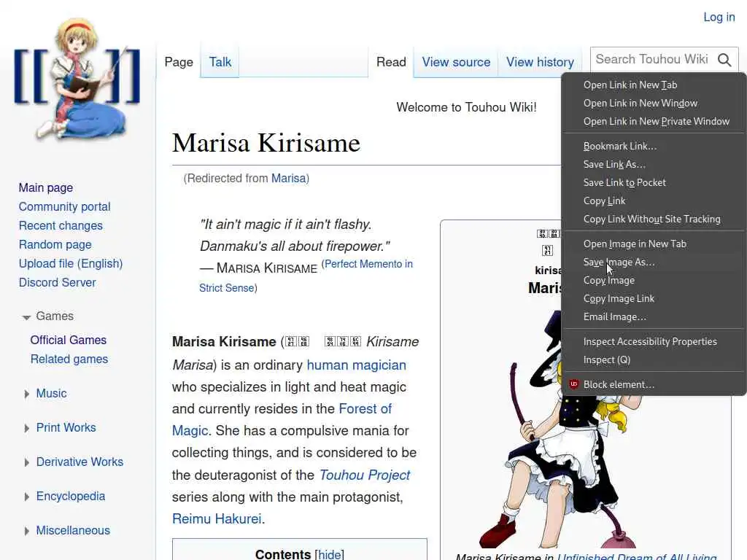The width and height of the screenshot is (747, 560).
Task: Open Upload file (English) link
Action: click(71, 264)
